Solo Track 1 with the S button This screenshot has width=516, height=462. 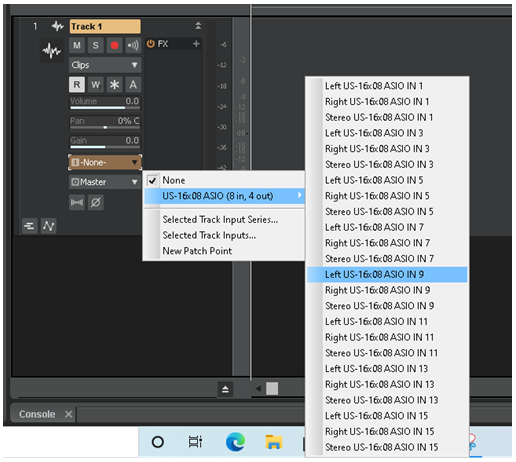coord(96,45)
